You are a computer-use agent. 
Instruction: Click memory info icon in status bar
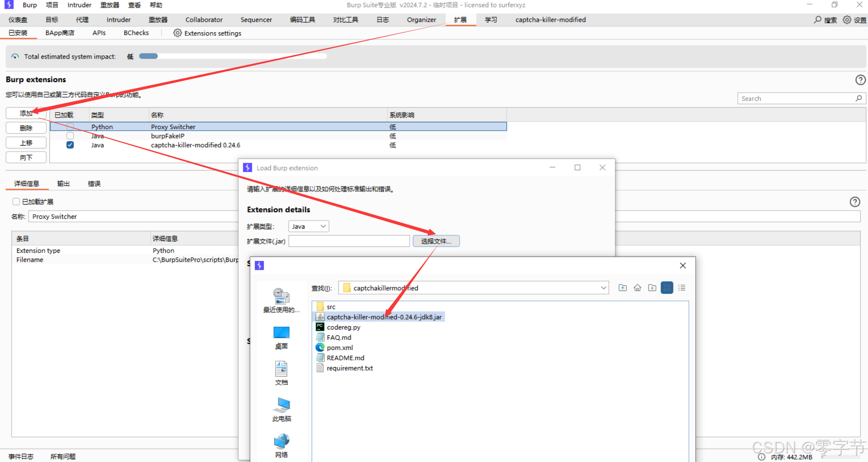(762, 457)
